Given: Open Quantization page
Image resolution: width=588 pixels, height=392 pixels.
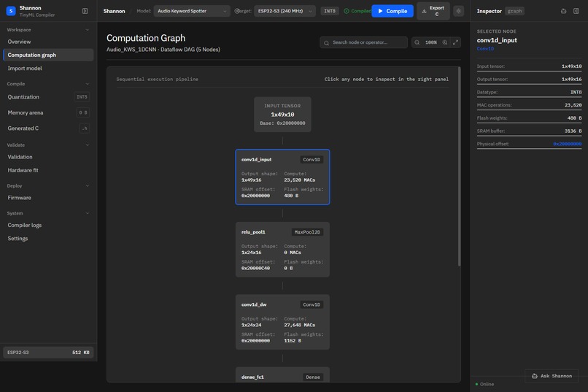Looking at the screenshot, I should [48, 97].
